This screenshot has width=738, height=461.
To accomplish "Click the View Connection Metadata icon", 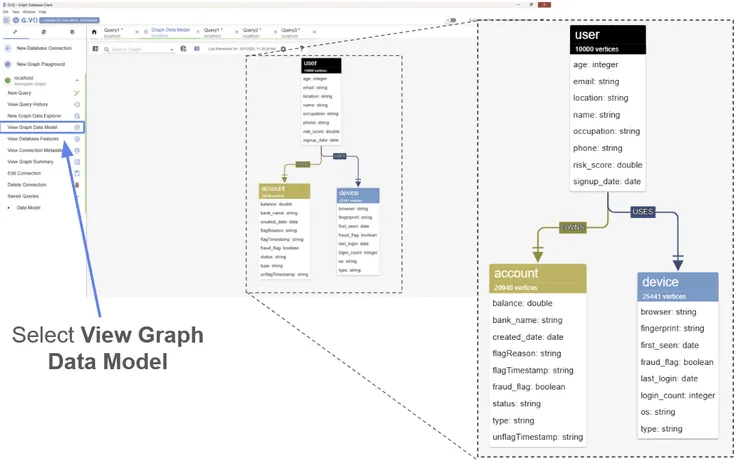I will [77, 150].
